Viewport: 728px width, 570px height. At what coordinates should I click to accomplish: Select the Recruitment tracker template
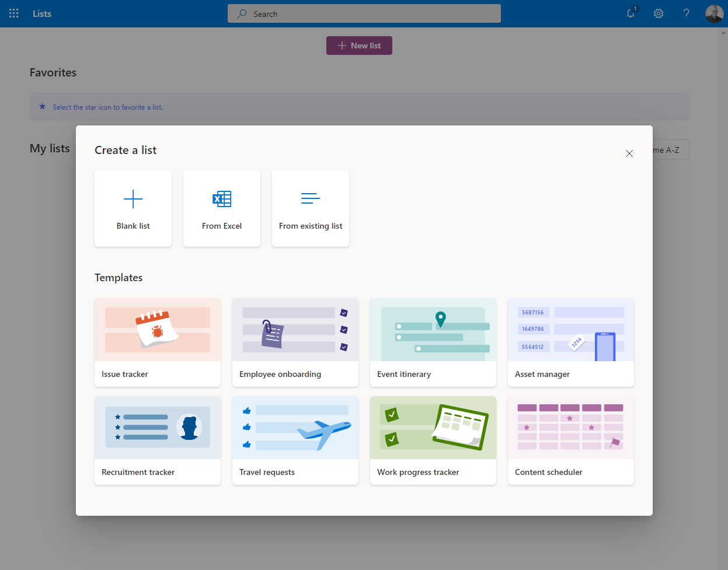click(157, 440)
